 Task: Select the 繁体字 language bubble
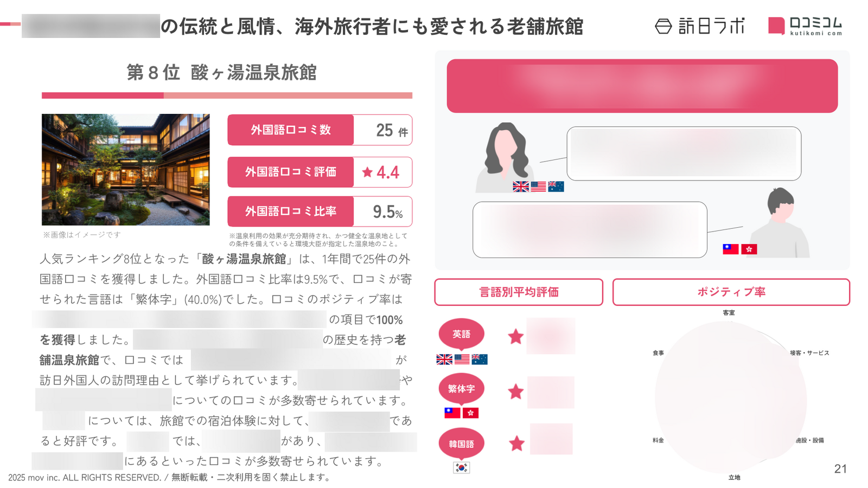click(461, 389)
